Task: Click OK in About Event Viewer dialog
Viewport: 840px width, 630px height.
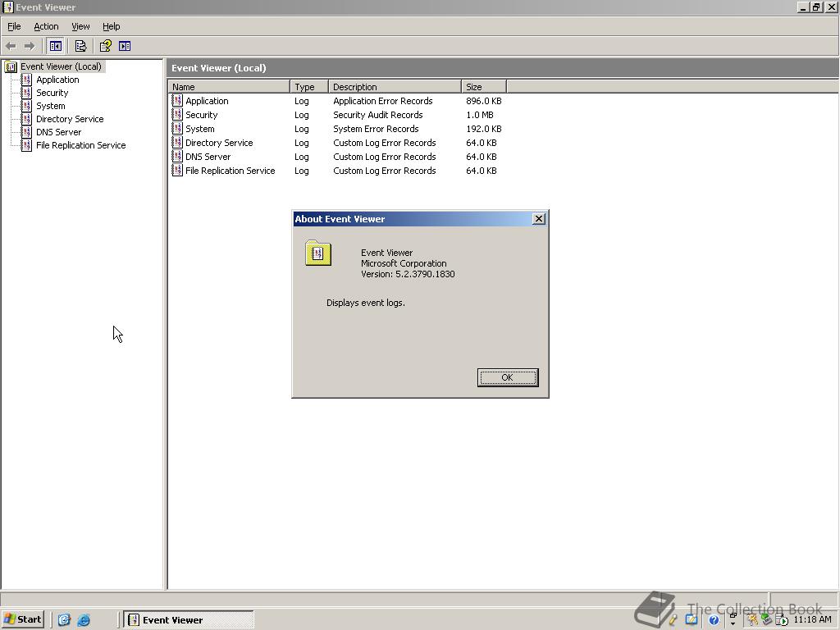Action: coord(507,377)
